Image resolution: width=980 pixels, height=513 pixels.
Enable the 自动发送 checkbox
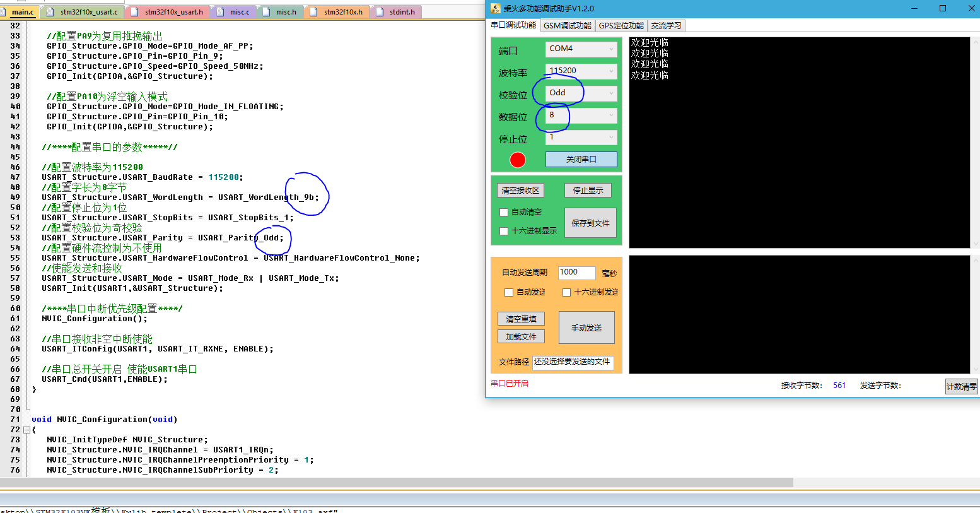point(509,293)
